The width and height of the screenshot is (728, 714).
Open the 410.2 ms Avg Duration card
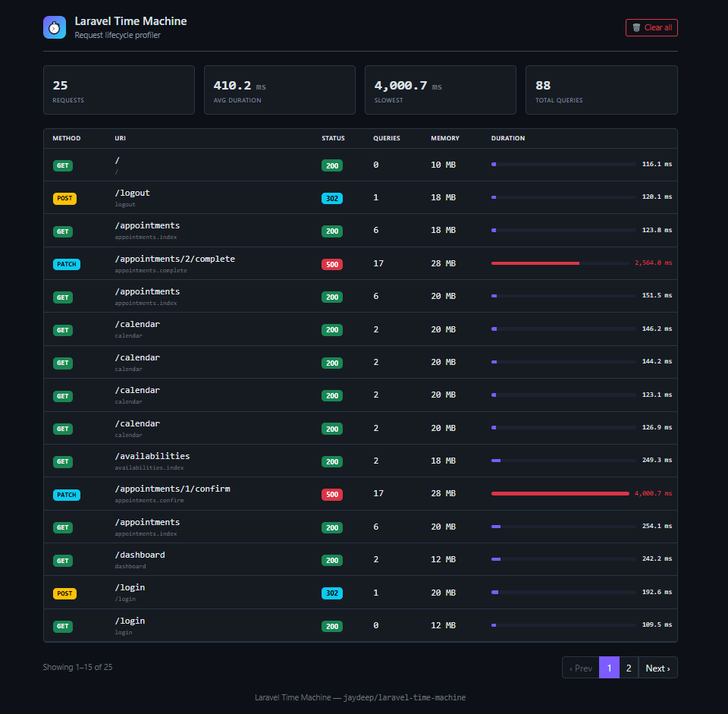point(280,90)
